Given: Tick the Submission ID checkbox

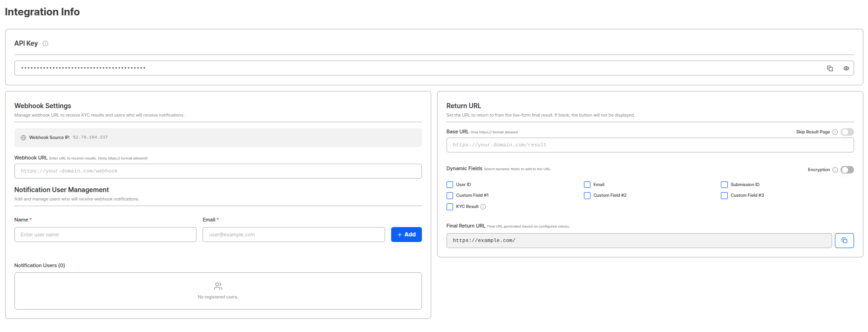Looking at the screenshot, I should (724, 185).
